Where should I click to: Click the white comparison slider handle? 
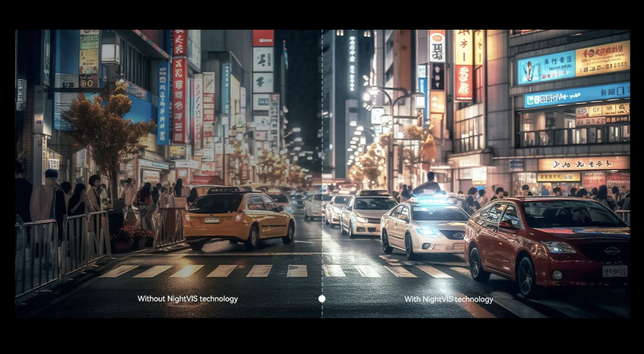pos(322,299)
